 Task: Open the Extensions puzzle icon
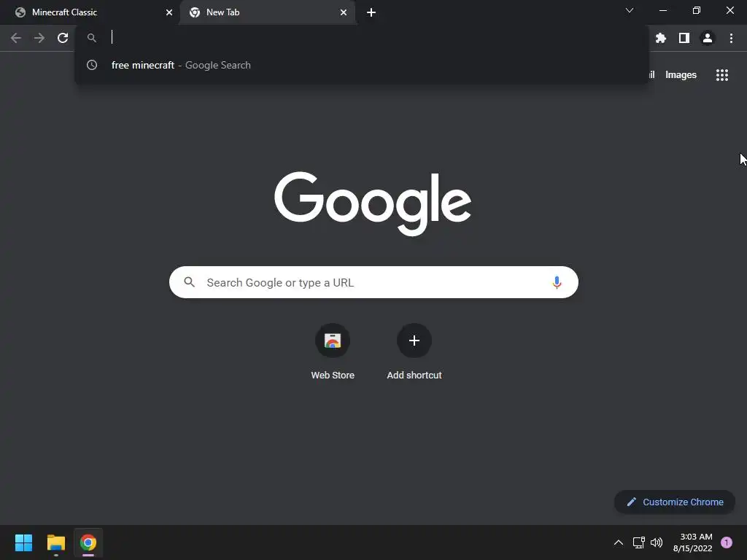pyautogui.click(x=660, y=38)
